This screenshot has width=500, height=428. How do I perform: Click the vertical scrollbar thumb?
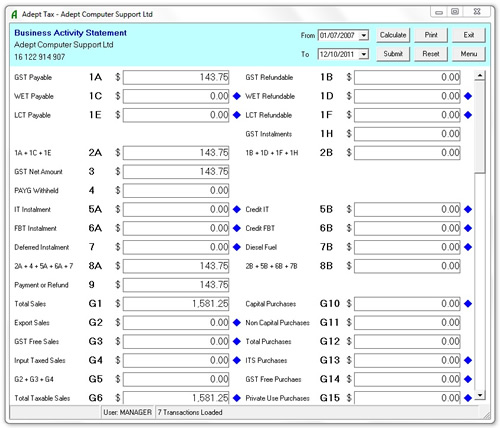coord(480,127)
